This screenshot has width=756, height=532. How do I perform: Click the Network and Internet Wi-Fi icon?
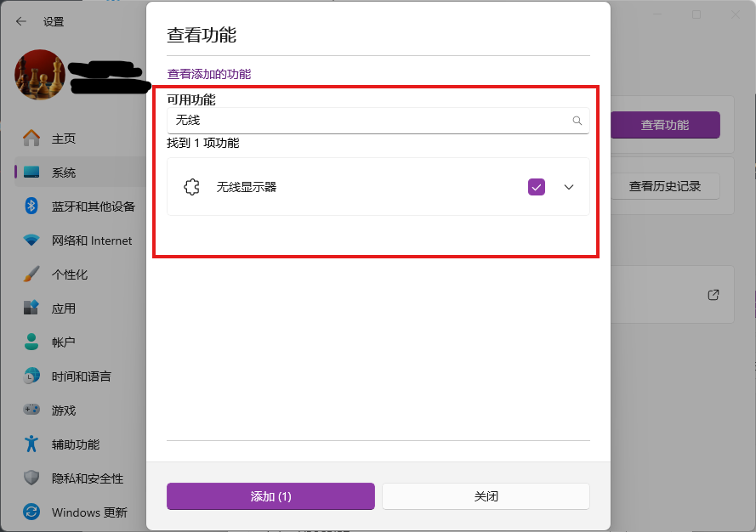point(31,241)
